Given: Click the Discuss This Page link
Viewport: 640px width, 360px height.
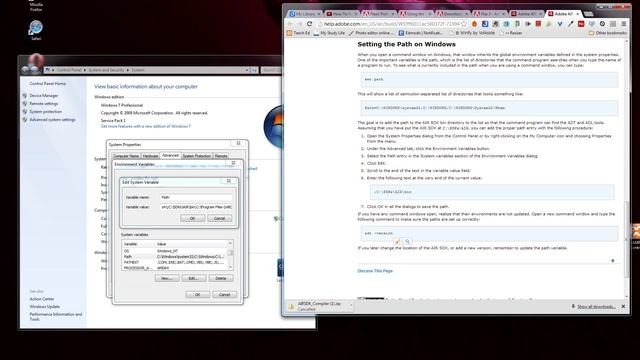Looking at the screenshot, I should pos(375,271).
